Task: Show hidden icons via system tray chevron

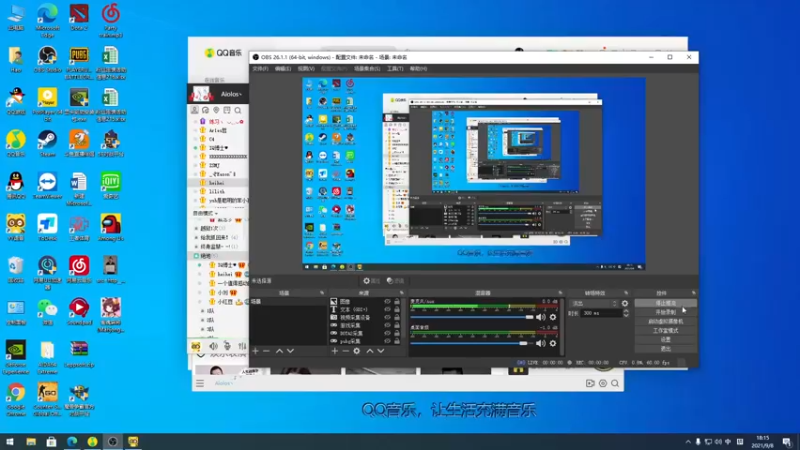Action: point(688,442)
